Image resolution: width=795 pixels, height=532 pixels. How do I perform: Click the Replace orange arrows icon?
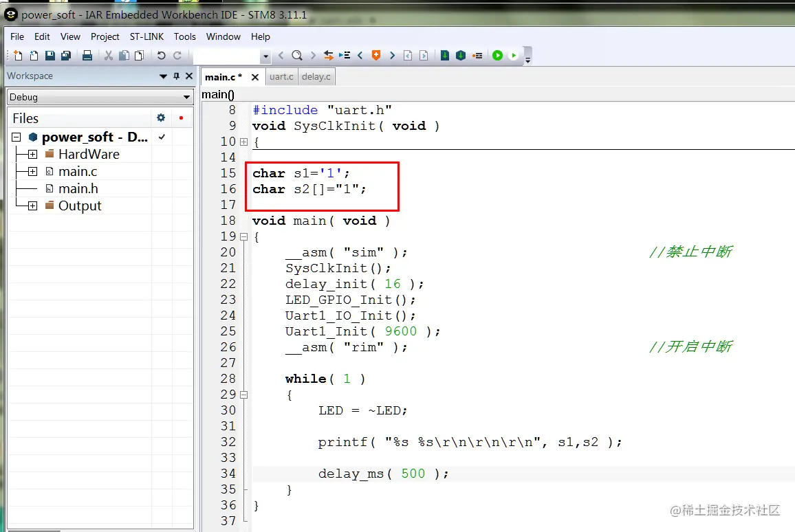coord(329,55)
